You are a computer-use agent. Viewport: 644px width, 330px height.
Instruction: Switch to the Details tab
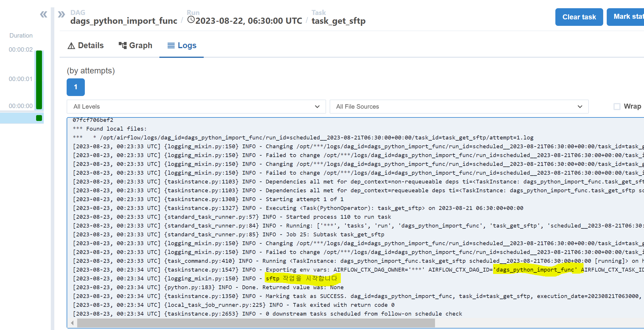coord(91,46)
